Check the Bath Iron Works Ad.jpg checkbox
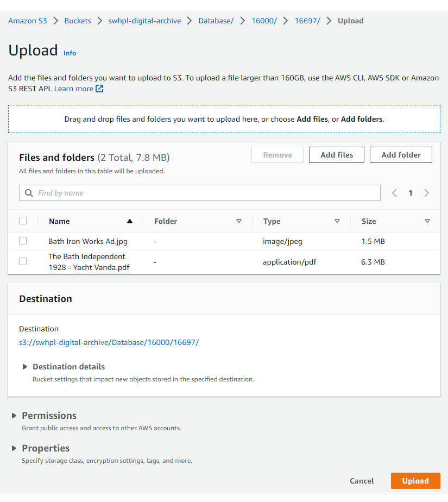448x502 pixels. point(23,241)
